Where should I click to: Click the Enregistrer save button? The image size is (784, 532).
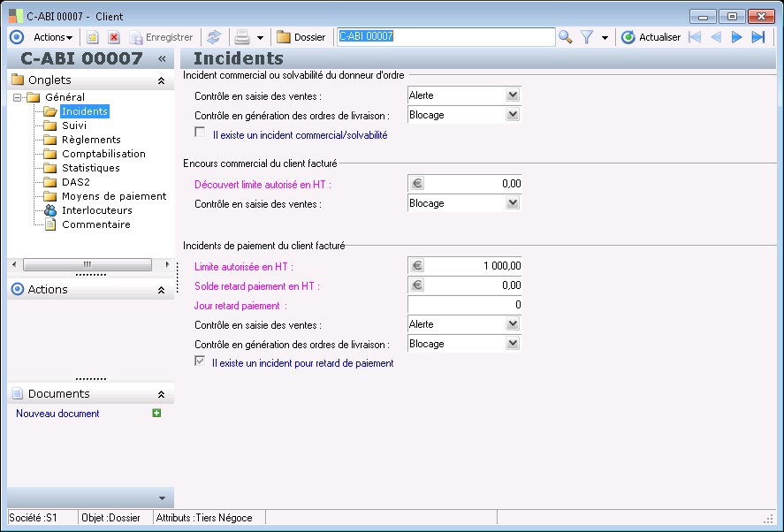pyautogui.click(x=161, y=37)
